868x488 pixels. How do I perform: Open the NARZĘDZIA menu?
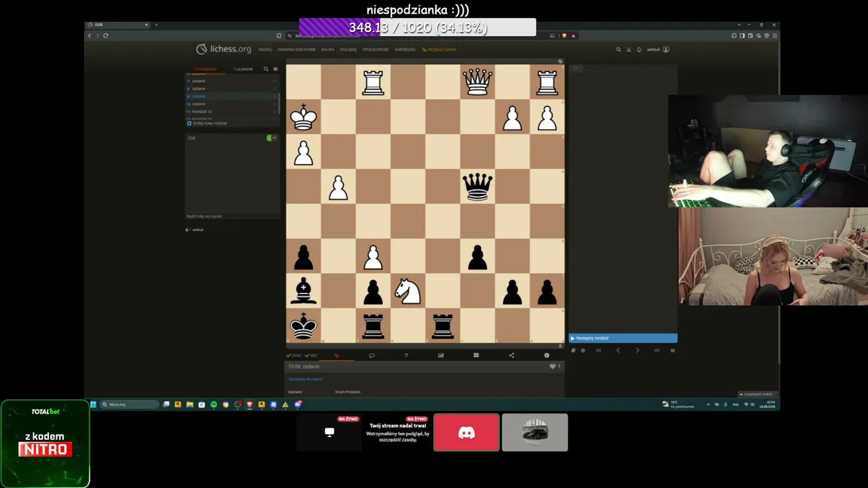pyautogui.click(x=405, y=49)
